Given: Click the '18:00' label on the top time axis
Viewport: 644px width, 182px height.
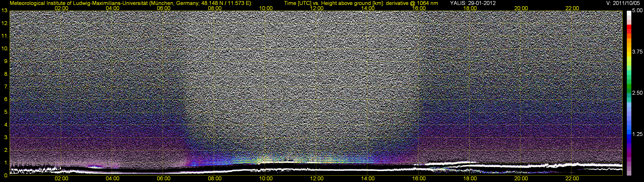Looking at the screenshot, I should point(470,8).
